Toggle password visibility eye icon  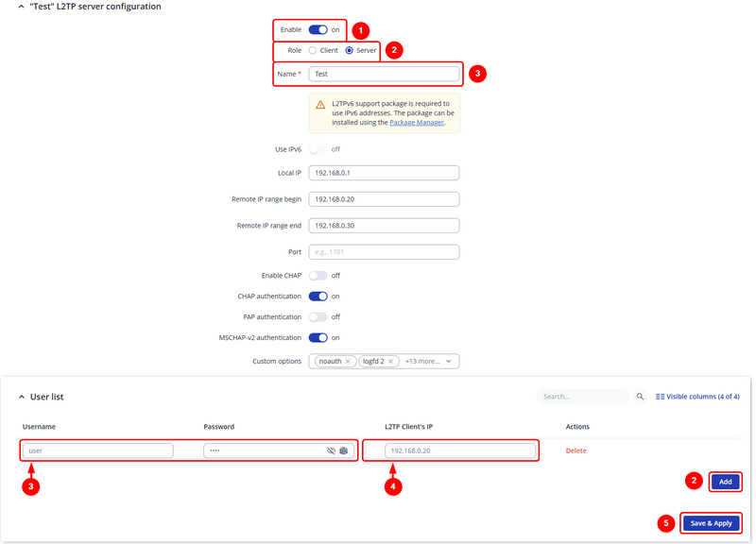point(331,451)
